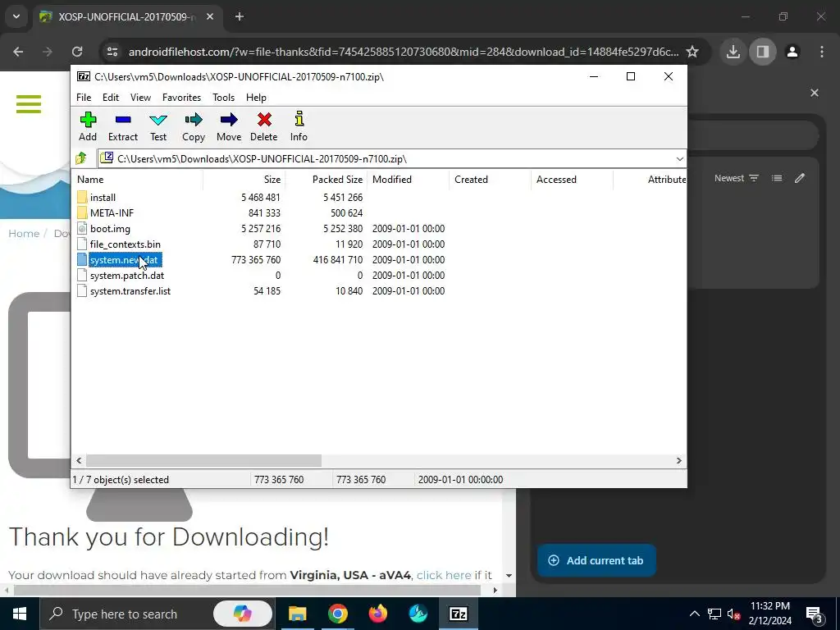The image size is (840, 630).
Task: Click the 7-Zip horizontal scrollbar thumb
Action: 203,461
